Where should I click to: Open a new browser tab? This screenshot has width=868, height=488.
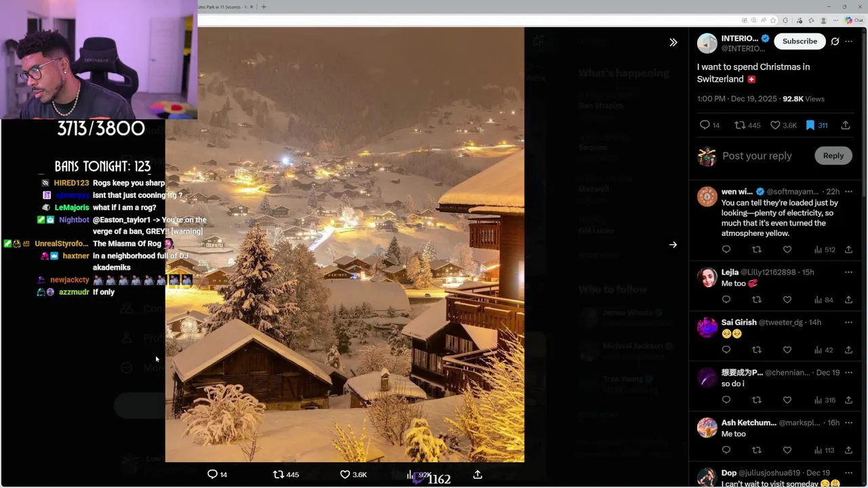tap(264, 7)
